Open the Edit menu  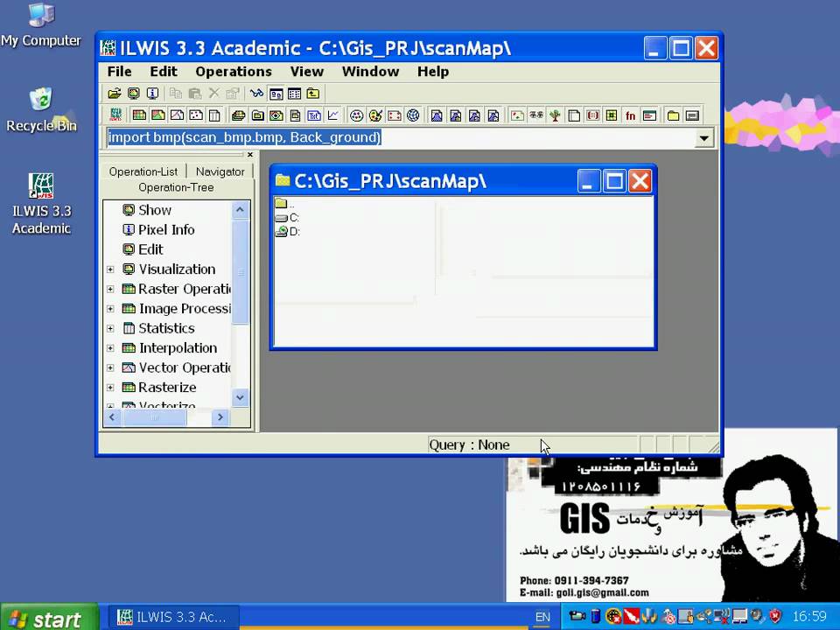[164, 71]
